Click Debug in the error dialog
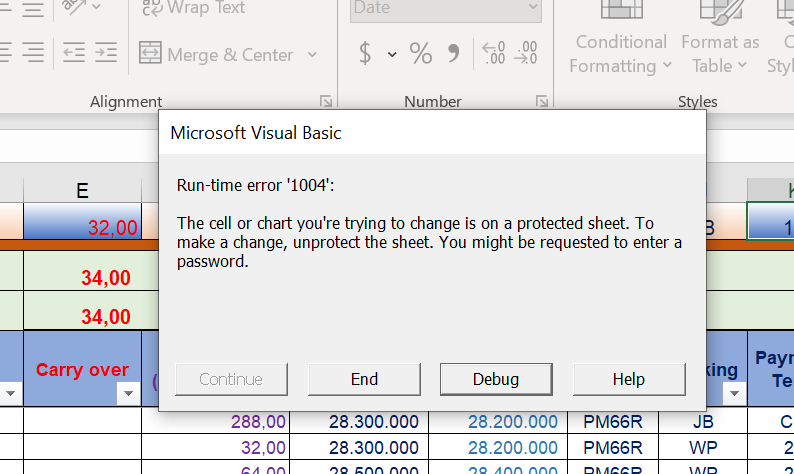The width and height of the screenshot is (794, 474). coord(496,379)
